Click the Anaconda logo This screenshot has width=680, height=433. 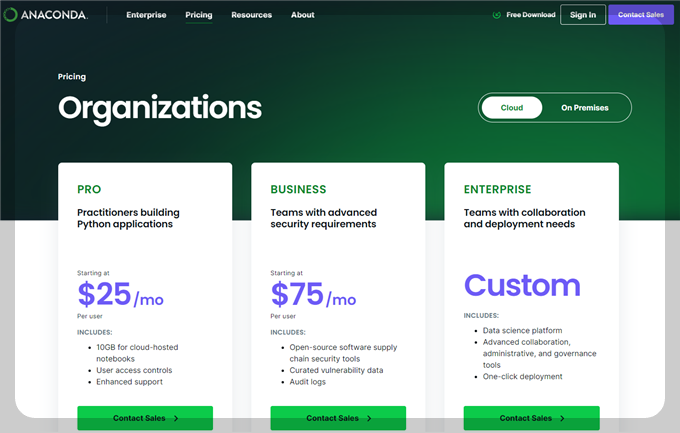(x=46, y=15)
